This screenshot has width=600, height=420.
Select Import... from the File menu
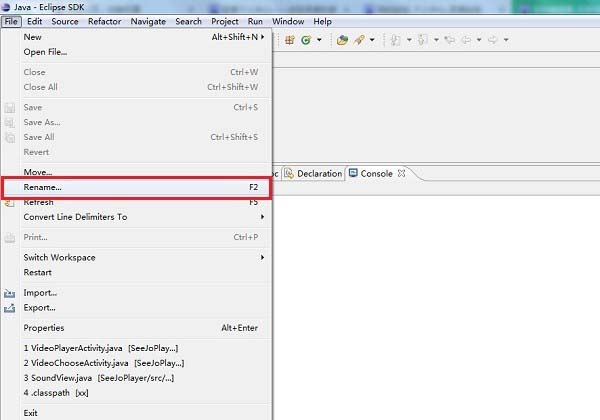(x=137, y=293)
